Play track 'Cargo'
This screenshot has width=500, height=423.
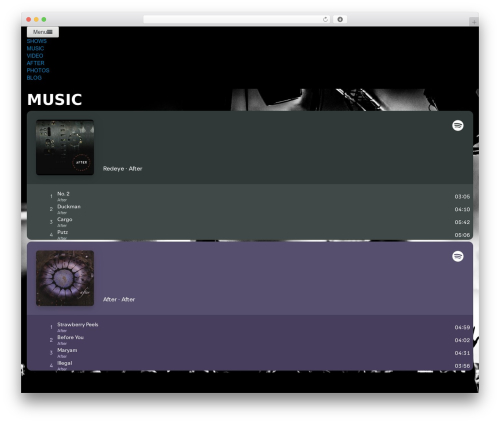[65, 219]
